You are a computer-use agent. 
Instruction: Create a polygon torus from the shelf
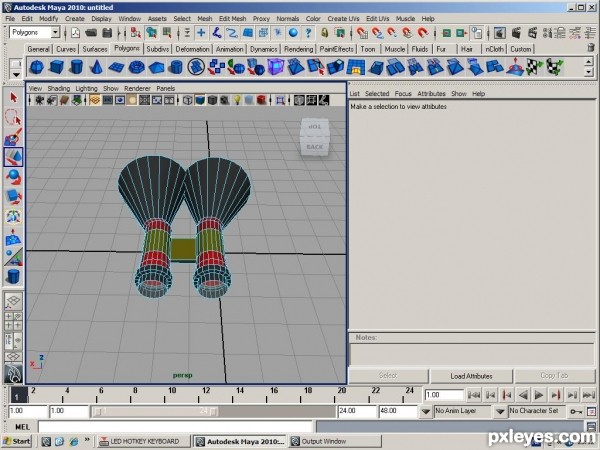[x=137, y=67]
